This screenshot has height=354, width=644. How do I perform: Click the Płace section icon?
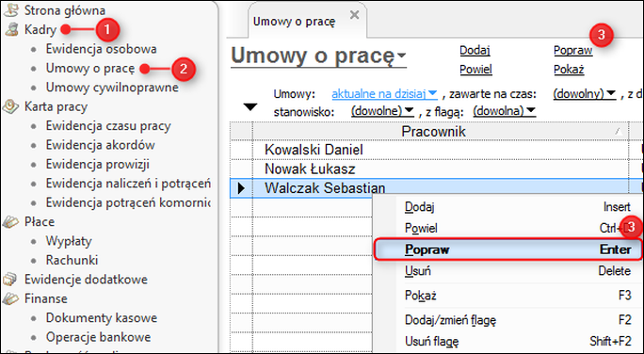(10, 222)
